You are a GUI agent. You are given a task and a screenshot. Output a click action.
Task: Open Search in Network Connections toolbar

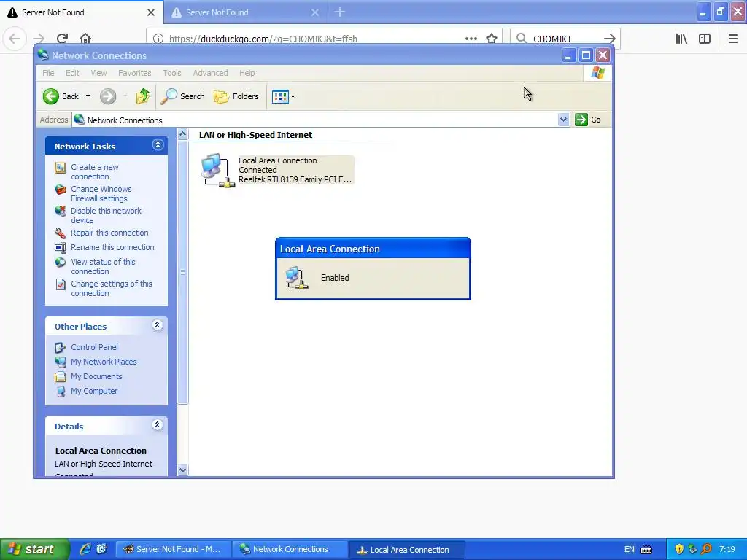coord(183,96)
